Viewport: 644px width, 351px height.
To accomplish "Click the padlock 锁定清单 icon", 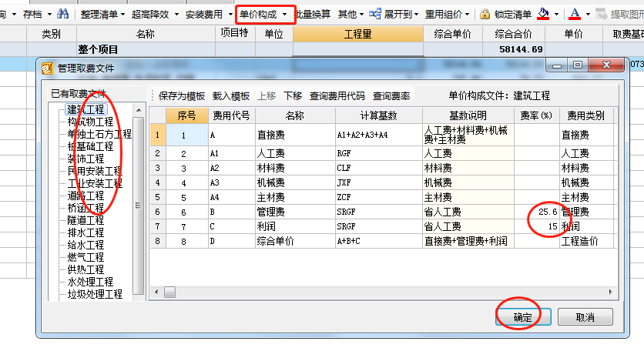I will point(485,15).
